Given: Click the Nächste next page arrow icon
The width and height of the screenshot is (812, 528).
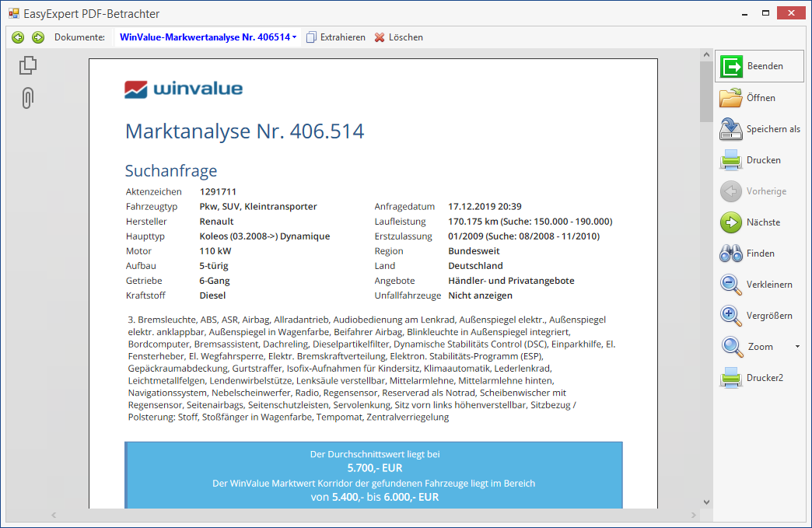Looking at the screenshot, I should 730,222.
